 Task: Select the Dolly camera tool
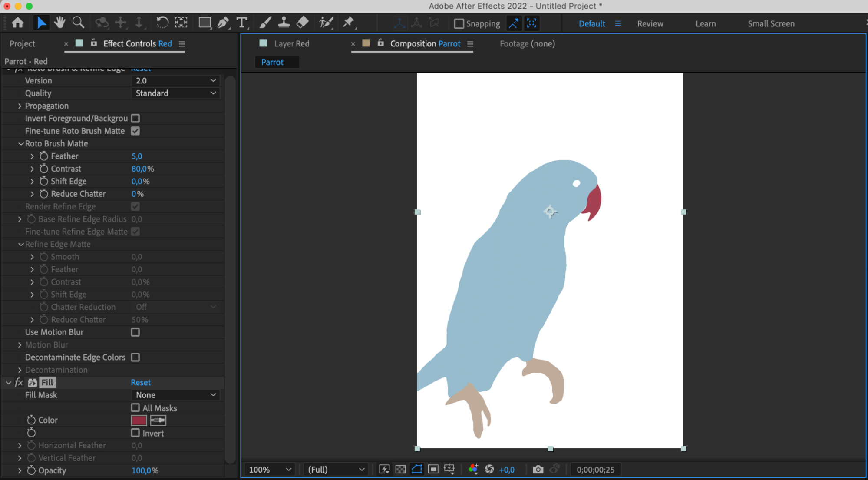click(x=139, y=23)
